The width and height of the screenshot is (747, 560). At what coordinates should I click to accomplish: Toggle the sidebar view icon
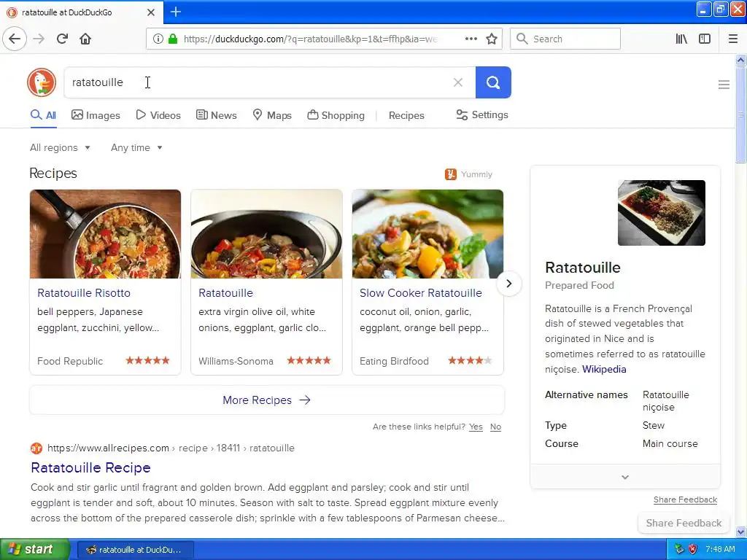tap(705, 39)
